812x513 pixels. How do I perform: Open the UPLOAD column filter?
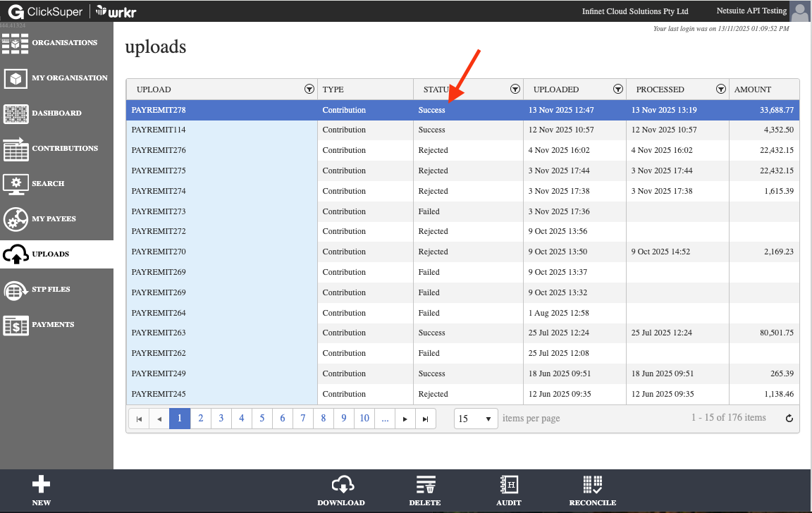(309, 89)
